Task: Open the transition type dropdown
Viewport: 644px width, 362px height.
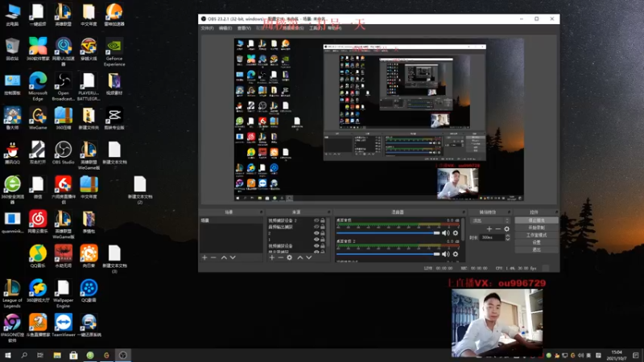Action: click(490, 220)
